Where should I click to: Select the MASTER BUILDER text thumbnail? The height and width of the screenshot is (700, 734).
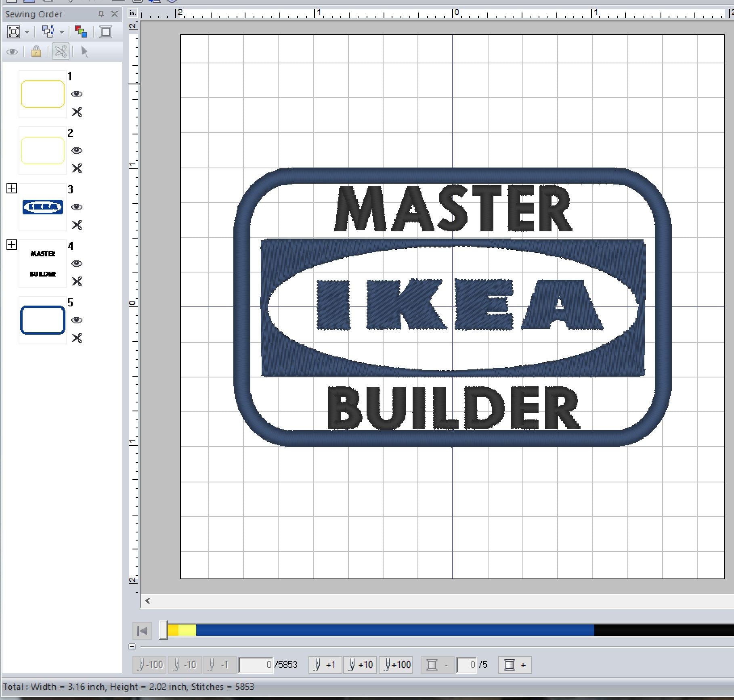click(43, 264)
